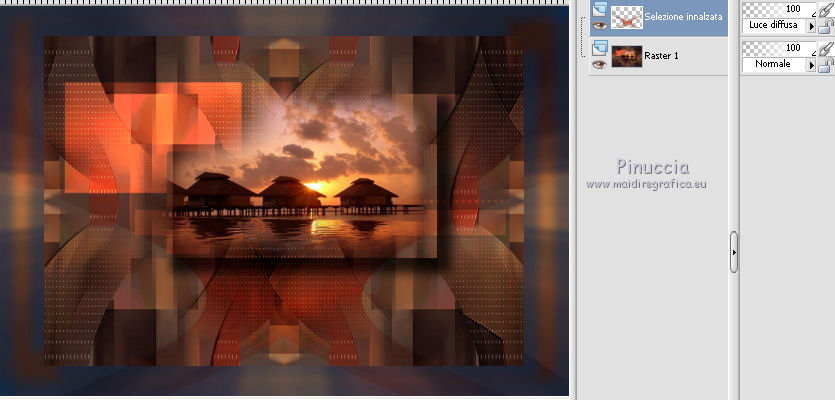Viewport: 835px width, 400px height.
Task: Open Normale blend mode dropdown
Action: pyautogui.click(x=779, y=64)
